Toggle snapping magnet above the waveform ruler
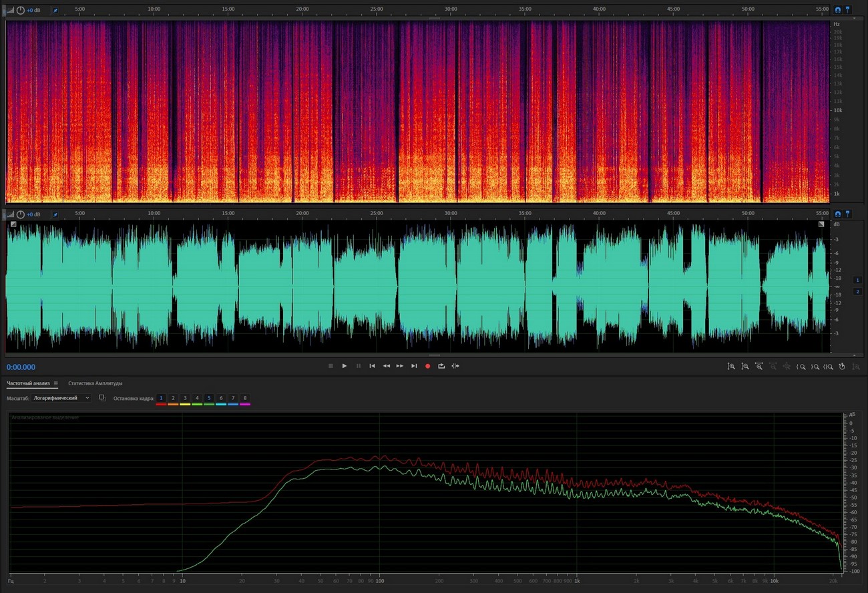Image resolution: width=868 pixels, height=593 pixels. tap(837, 214)
